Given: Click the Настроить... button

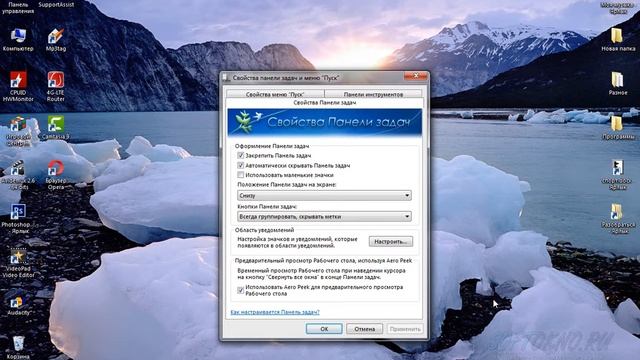Looking at the screenshot, I should pyautogui.click(x=391, y=242).
